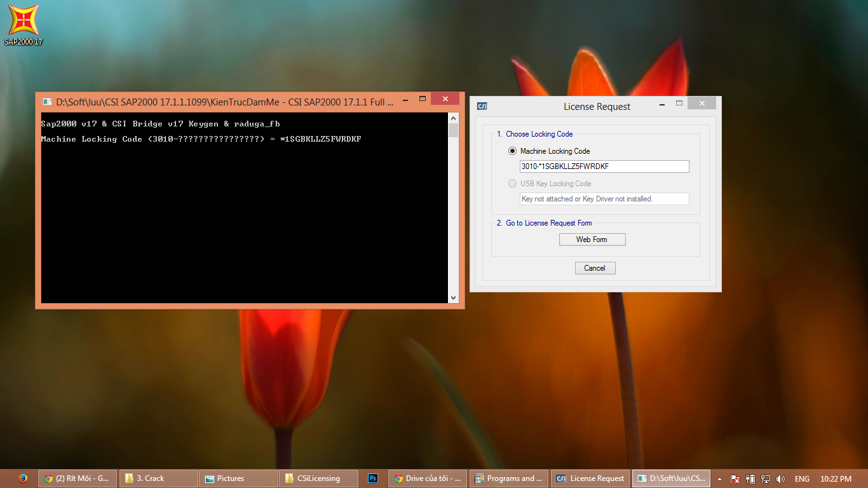Image resolution: width=868 pixels, height=488 pixels.
Task: Open the network tray icon
Action: 766,479
